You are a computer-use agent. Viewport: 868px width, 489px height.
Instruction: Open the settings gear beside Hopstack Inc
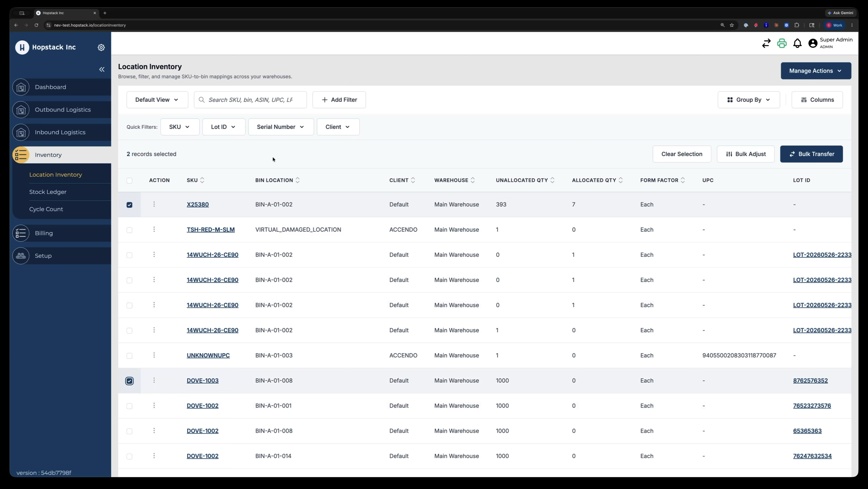101,48
